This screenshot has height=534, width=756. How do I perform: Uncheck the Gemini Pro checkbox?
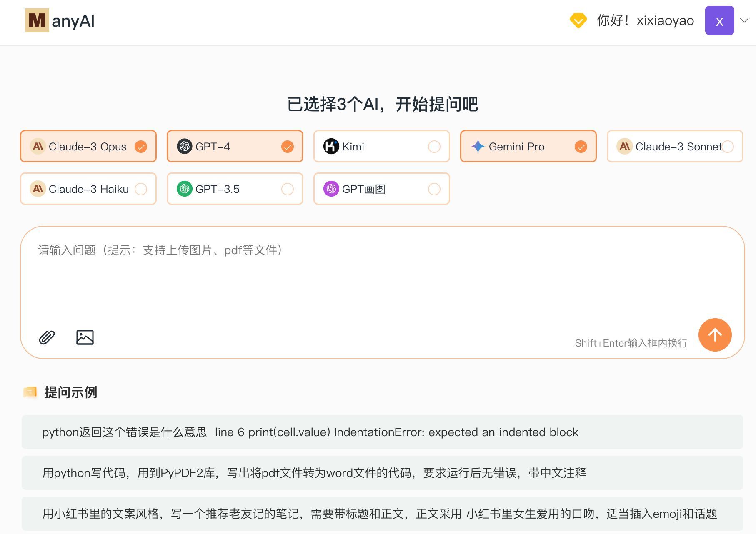(581, 147)
